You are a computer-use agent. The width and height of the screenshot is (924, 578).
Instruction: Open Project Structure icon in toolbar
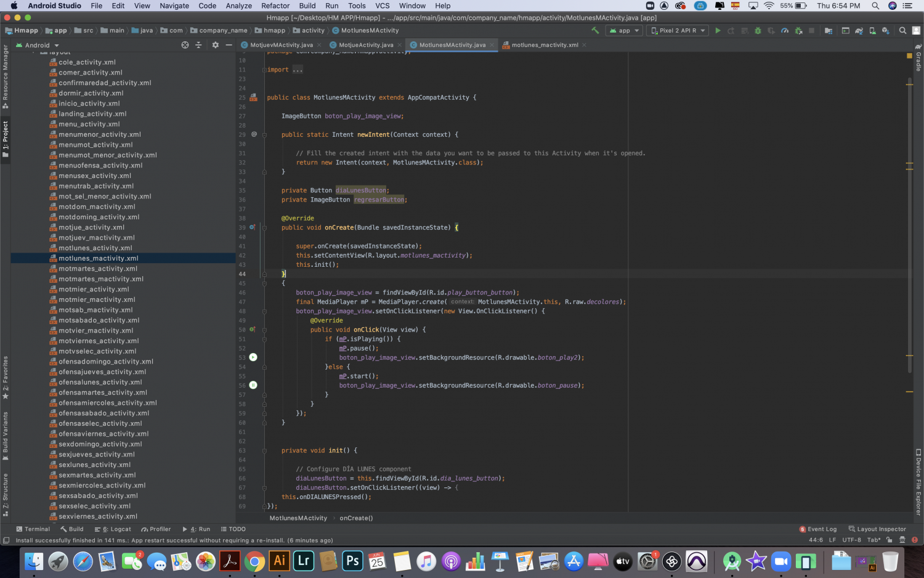[x=829, y=30]
